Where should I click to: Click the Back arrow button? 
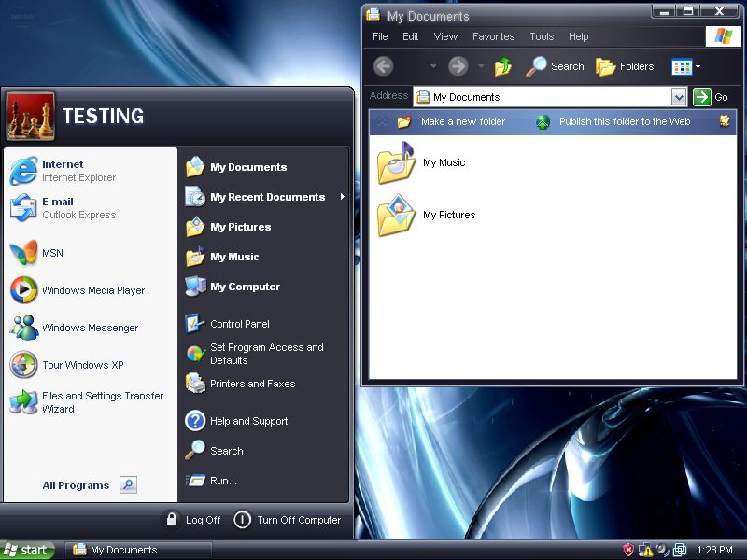[384, 66]
